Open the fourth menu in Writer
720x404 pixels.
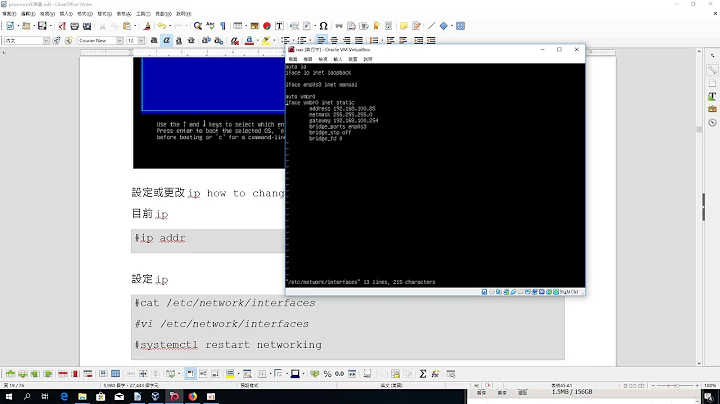pos(66,14)
